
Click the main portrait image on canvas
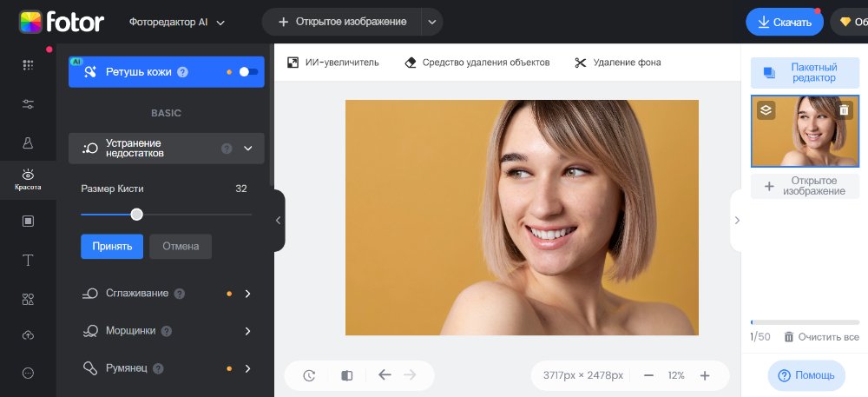click(x=522, y=217)
